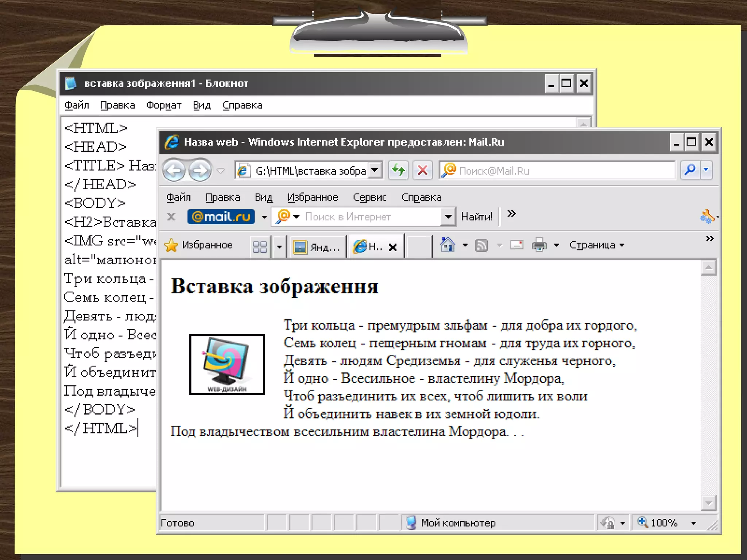747x560 pixels.
Task: Click the Избранное star button
Action: click(x=199, y=245)
